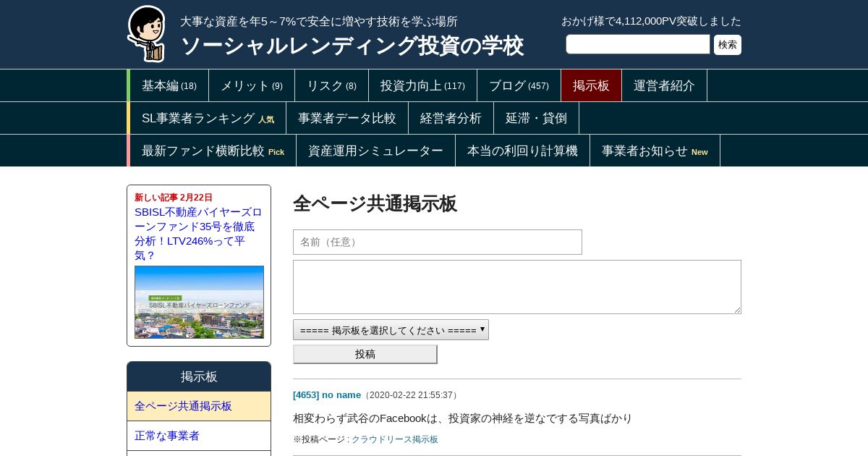
Task: Open the リスク (8) menu
Action: point(331,85)
